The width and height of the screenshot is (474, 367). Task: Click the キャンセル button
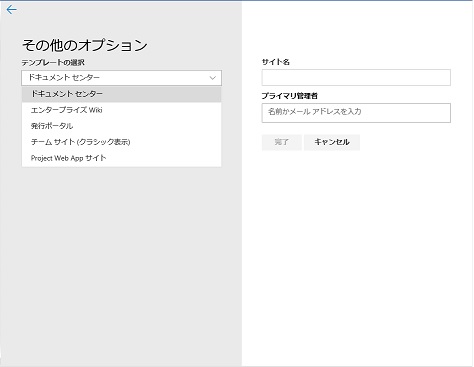(332, 142)
